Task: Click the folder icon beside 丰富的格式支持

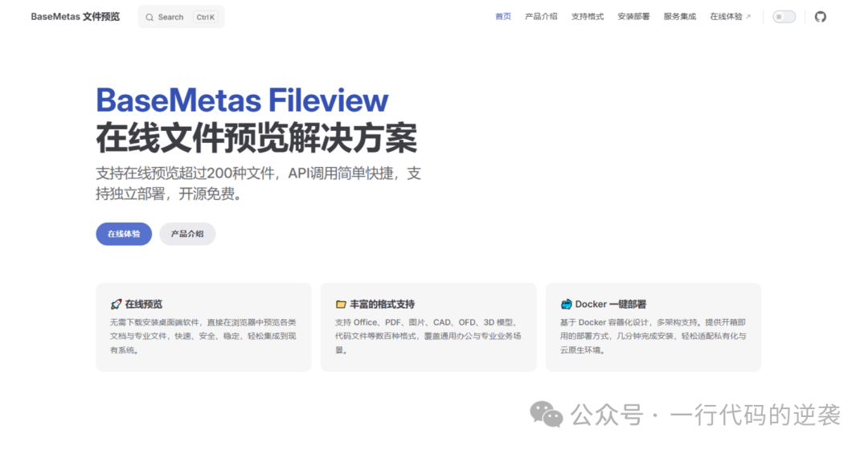Action: (x=341, y=305)
